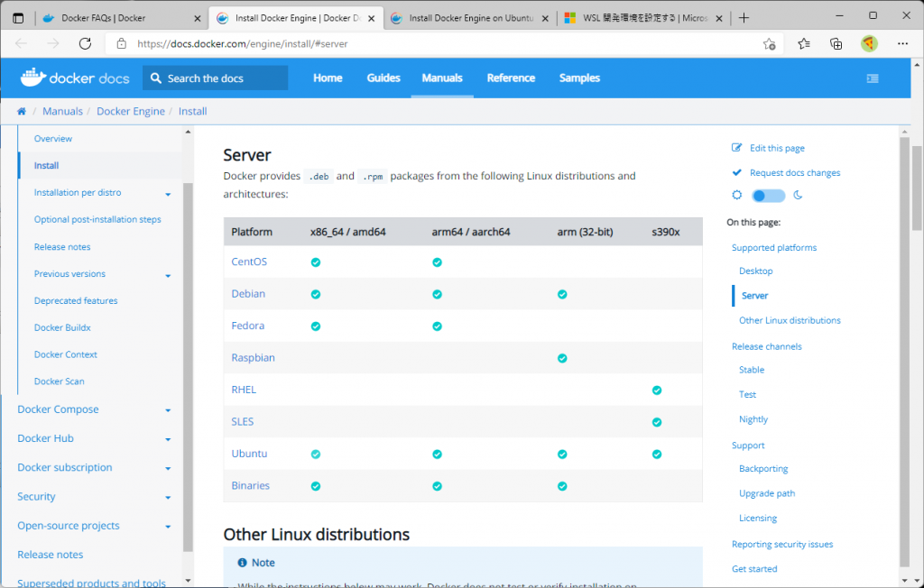Click the site lock info icon

click(122, 43)
